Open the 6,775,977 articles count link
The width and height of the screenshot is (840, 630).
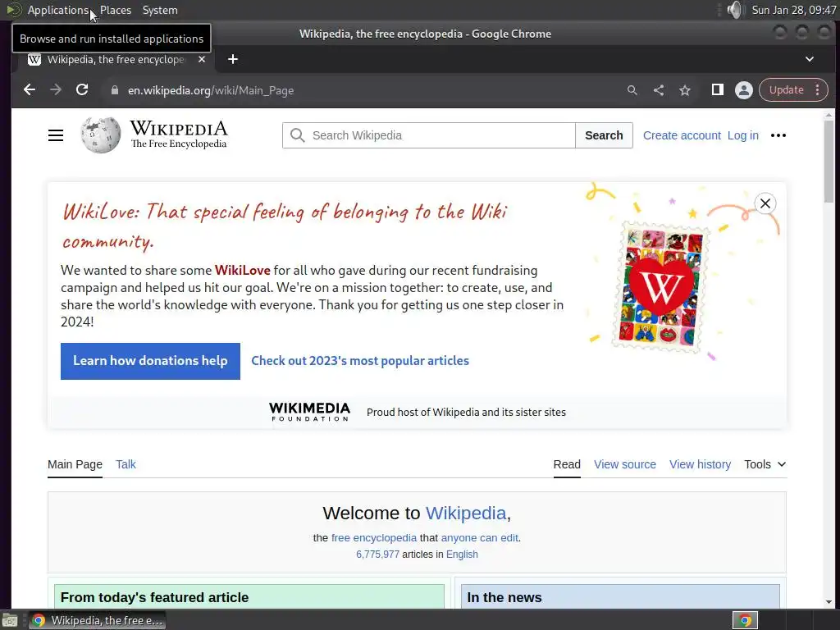[x=377, y=555]
